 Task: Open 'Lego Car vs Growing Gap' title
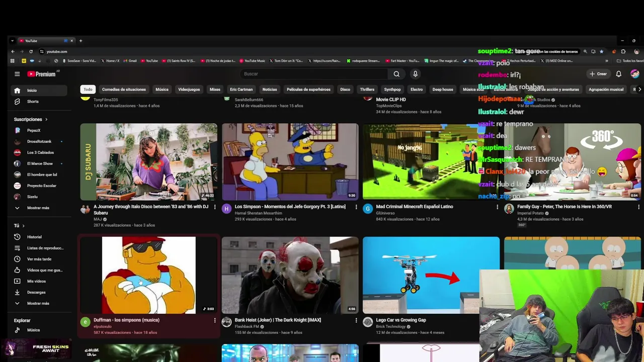(x=401, y=320)
